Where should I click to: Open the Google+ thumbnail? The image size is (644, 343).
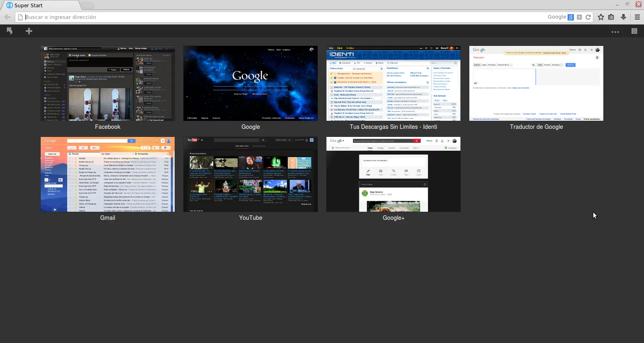[393, 174]
